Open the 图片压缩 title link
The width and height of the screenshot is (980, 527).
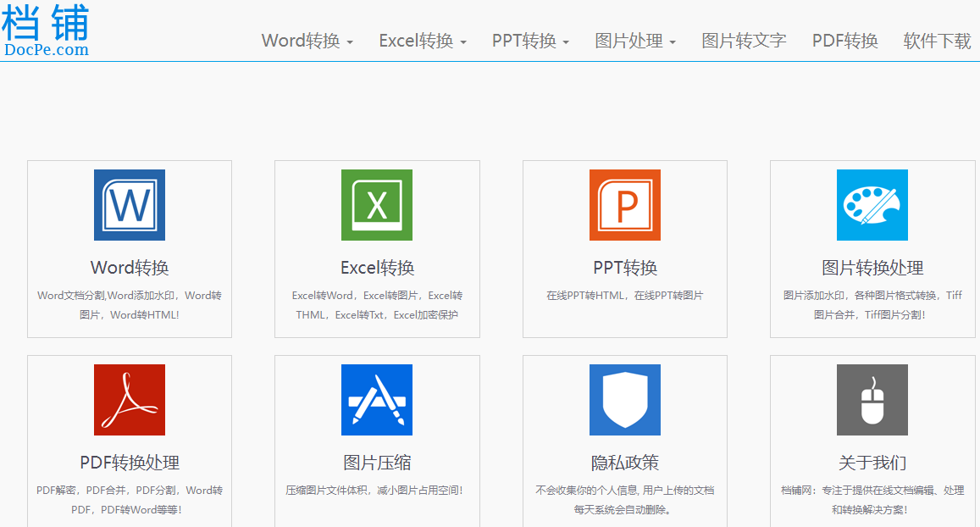click(377, 463)
